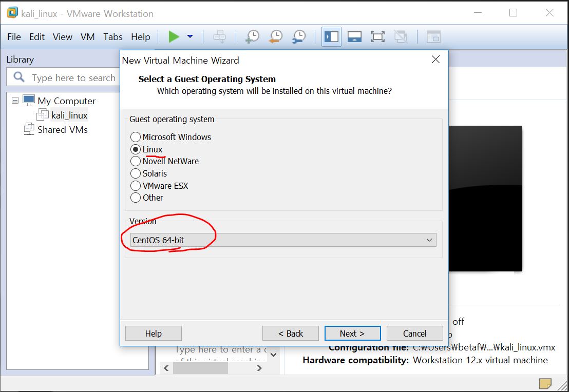Viewport: 569px width, 392px height.
Task: Click the kali_linux.vmx configuration file path
Action: 484,347
